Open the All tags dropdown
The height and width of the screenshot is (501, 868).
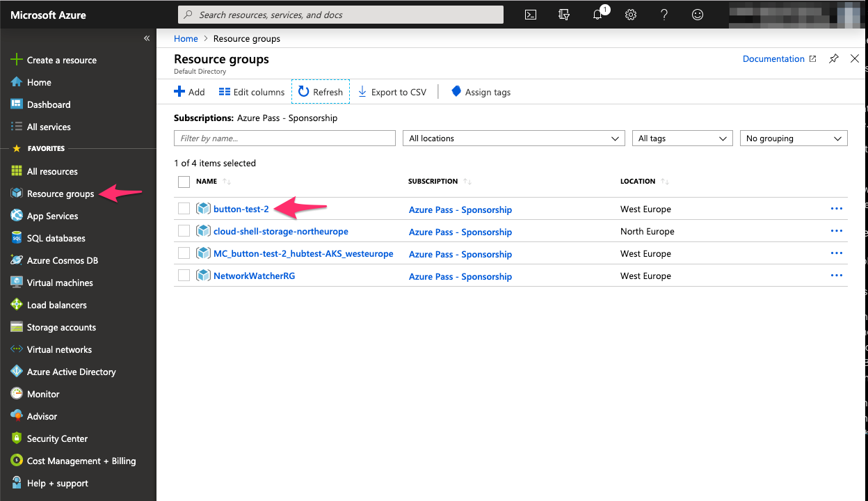(x=682, y=138)
